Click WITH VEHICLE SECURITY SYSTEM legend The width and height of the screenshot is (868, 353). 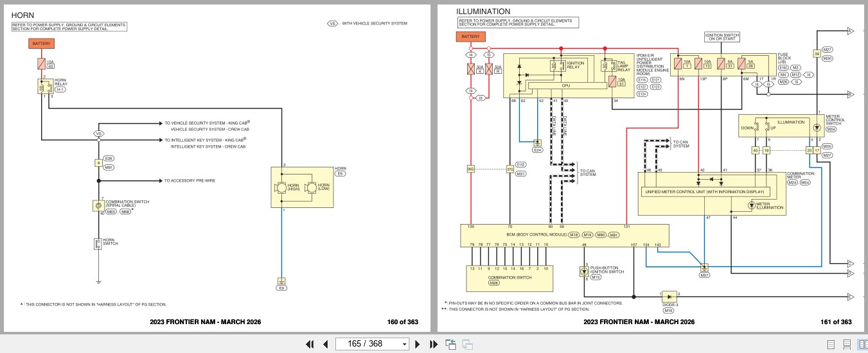click(x=375, y=24)
